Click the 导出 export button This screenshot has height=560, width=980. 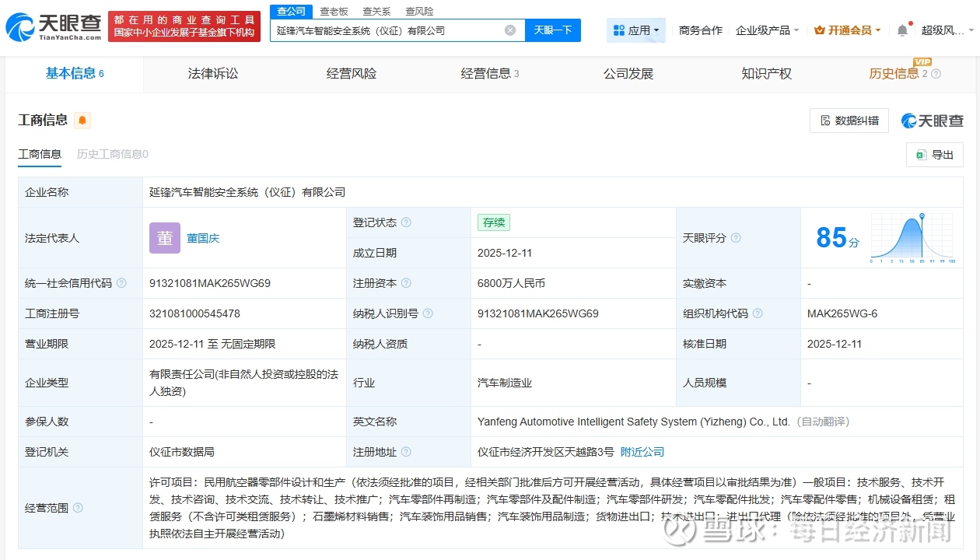pyautogui.click(x=935, y=155)
